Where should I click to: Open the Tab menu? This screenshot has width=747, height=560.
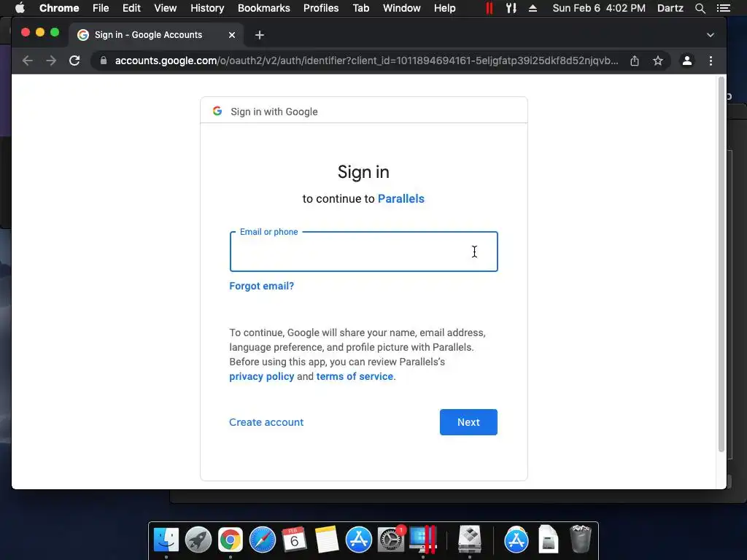click(360, 8)
